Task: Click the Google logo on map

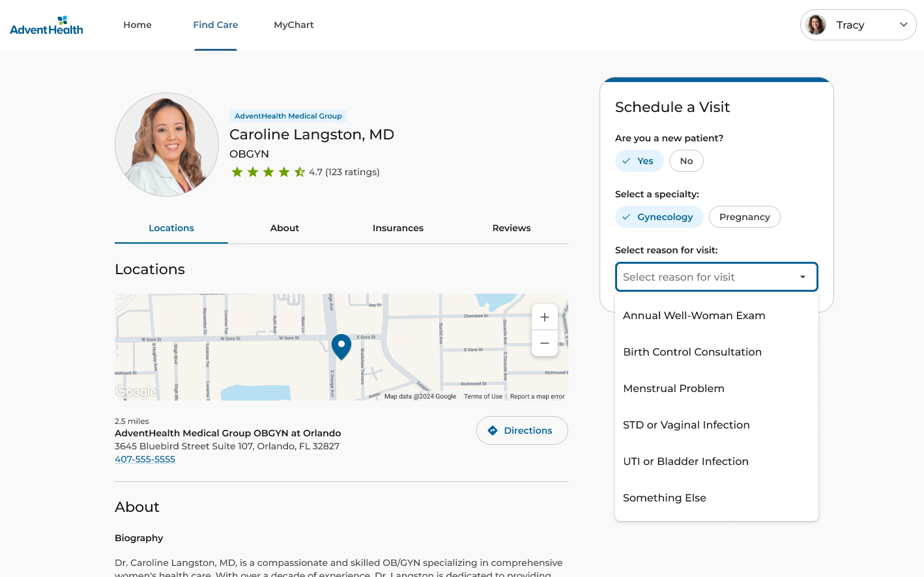Action: 136,391
